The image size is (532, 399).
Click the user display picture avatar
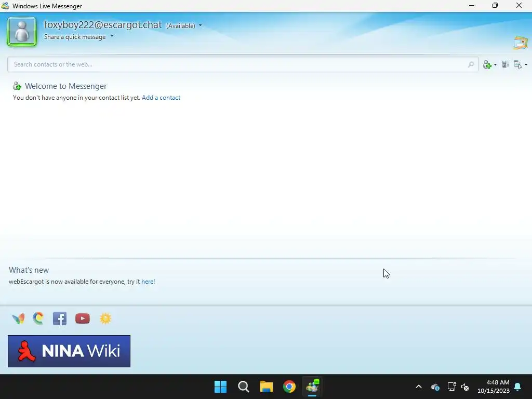[22, 32]
